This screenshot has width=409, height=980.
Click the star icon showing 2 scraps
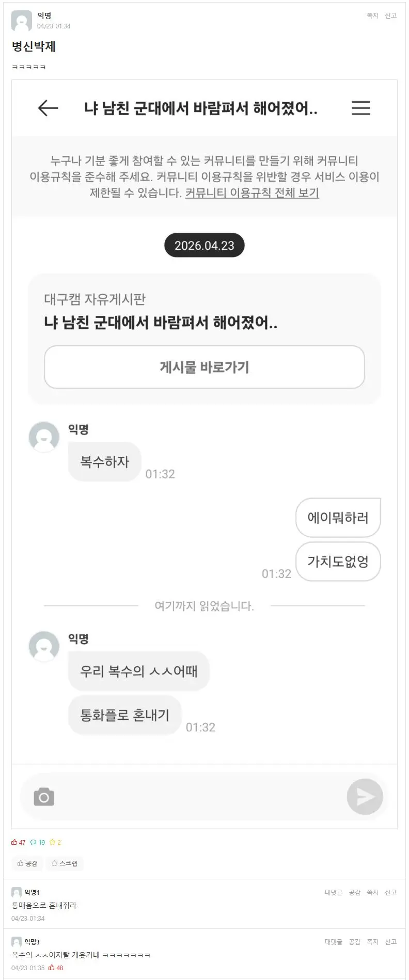coord(52,842)
